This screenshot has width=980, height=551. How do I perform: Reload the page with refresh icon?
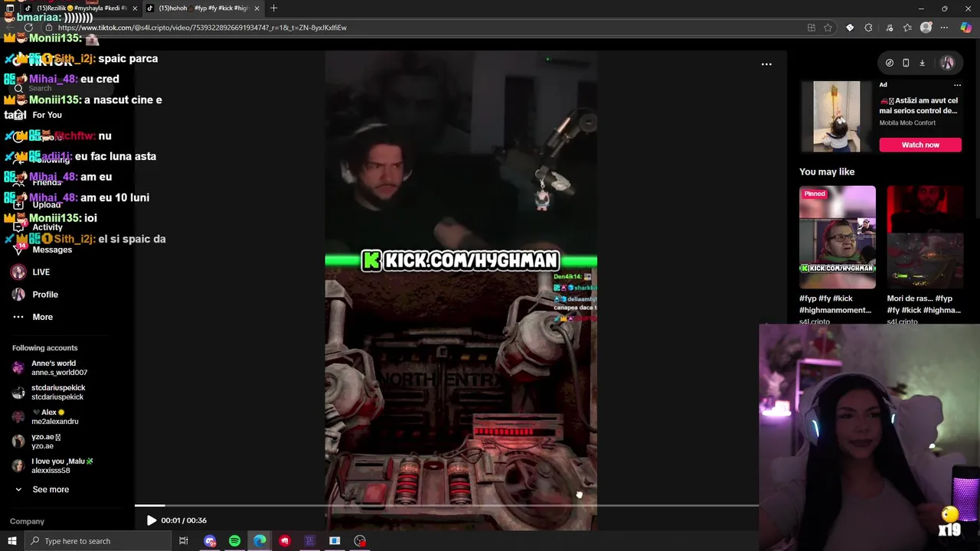tap(28, 28)
